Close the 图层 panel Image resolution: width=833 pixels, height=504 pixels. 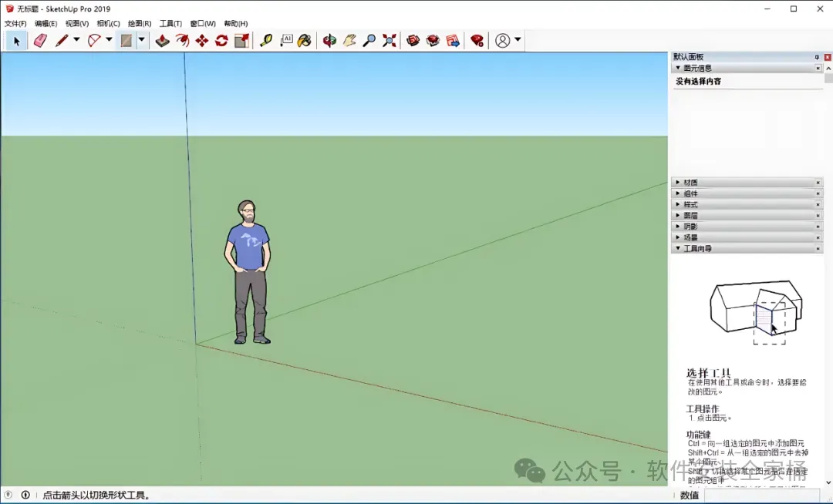818,215
